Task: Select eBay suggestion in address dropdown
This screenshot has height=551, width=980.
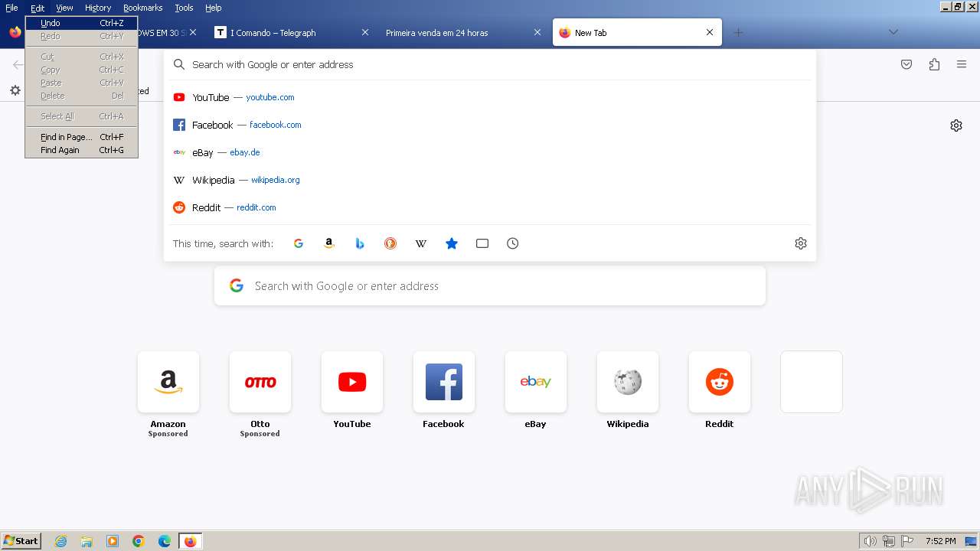Action: (490, 152)
